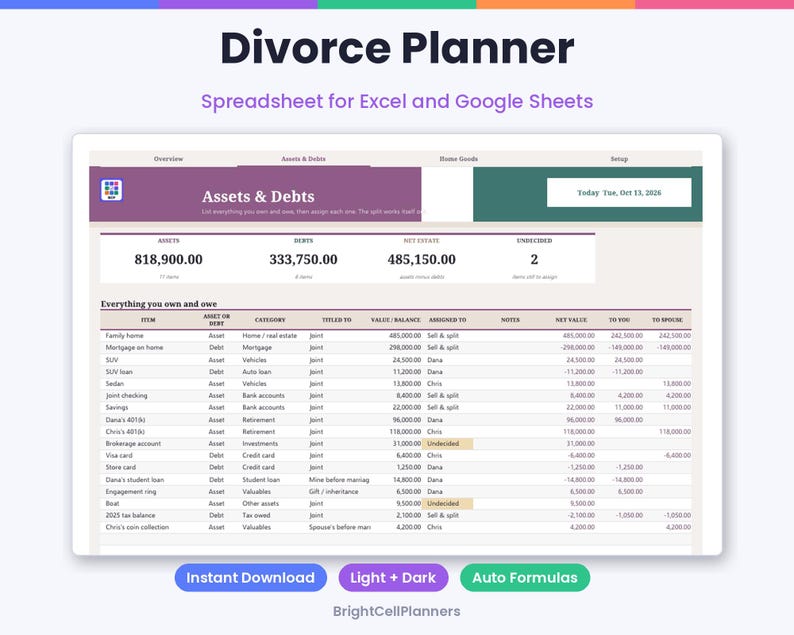Click the Instant Download badge
This screenshot has height=635, width=794.
coord(251,578)
